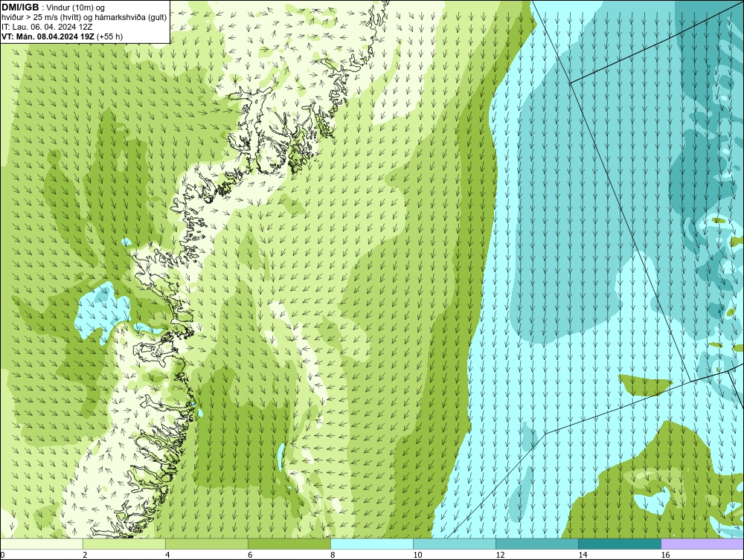Viewport: 744px width, 560px height.
Task: Click the legend value '0'
Action: [x=2, y=555]
